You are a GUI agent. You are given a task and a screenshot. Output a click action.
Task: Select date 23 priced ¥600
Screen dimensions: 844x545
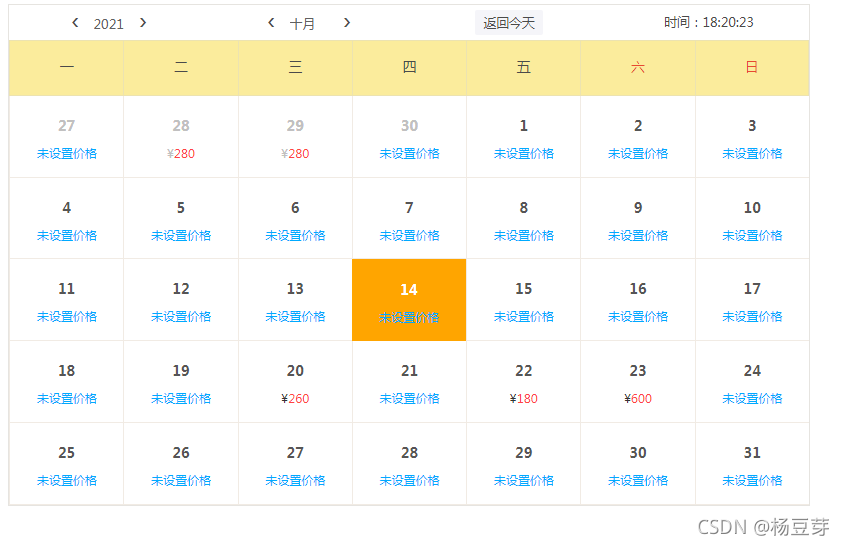(x=638, y=381)
